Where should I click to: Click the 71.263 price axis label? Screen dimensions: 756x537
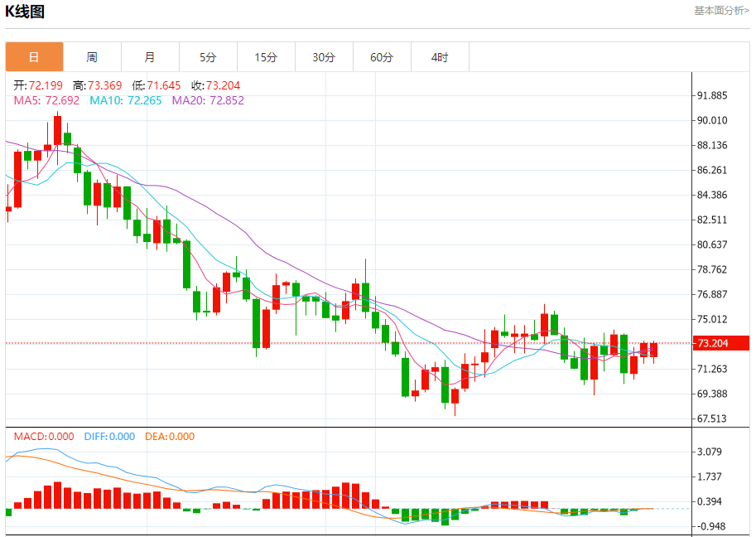pyautogui.click(x=712, y=369)
